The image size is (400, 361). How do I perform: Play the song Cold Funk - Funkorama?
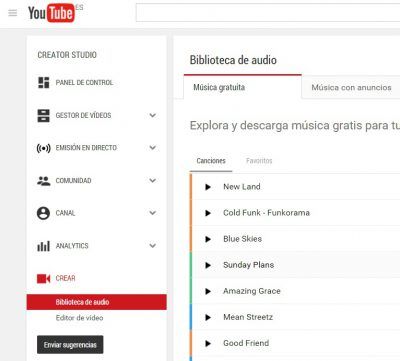pos(208,213)
